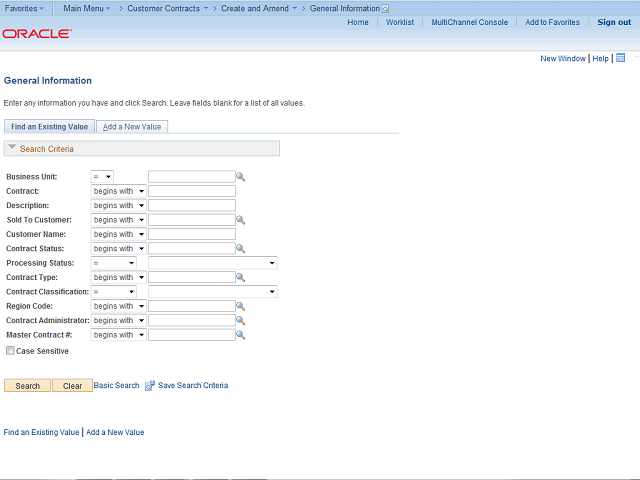Open the Processing Status value dropdown
Screen dimensions: 640x480
pyautogui.click(x=212, y=263)
